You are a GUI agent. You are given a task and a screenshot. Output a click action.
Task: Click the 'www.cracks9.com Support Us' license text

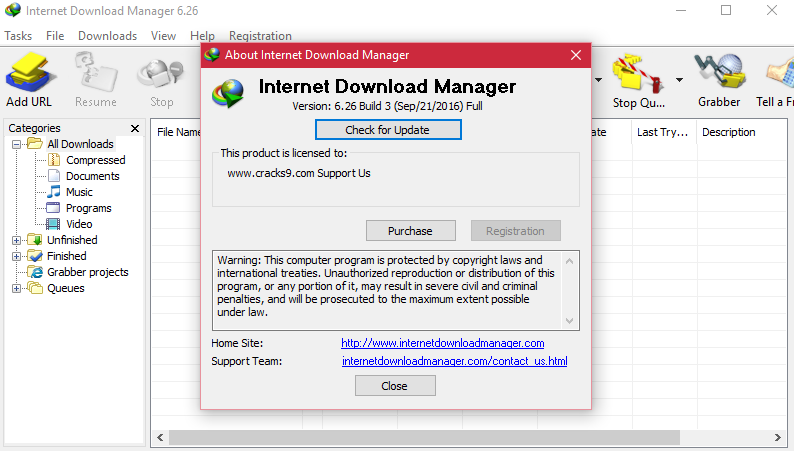pyautogui.click(x=299, y=173)
